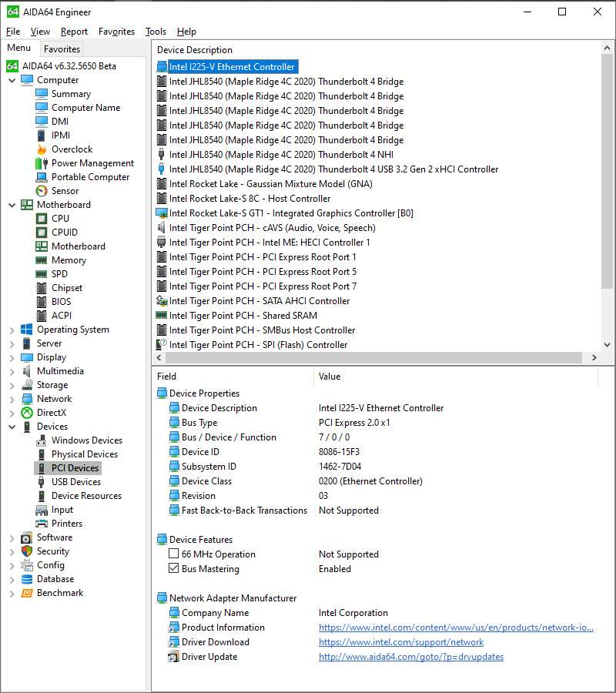Click the USB Devices plug icon
Viewport: 616px width, 693px height.
[42, 482]
